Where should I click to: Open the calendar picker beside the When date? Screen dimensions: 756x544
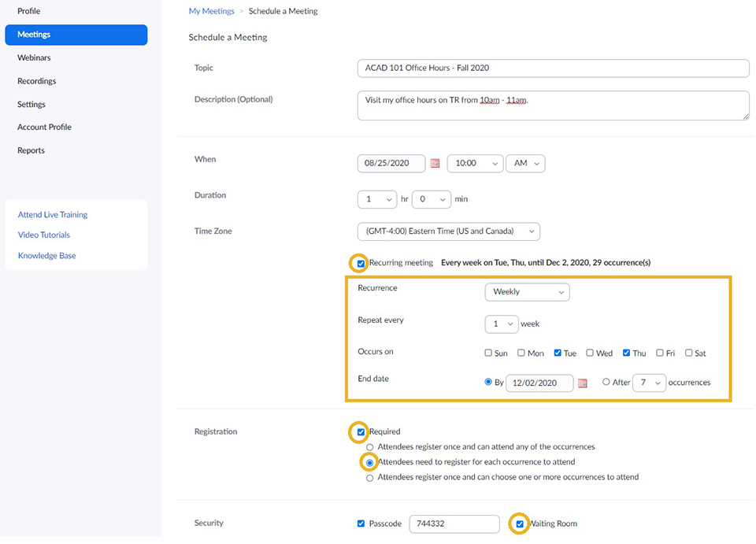pyautogui.click(x=435, y=163)
